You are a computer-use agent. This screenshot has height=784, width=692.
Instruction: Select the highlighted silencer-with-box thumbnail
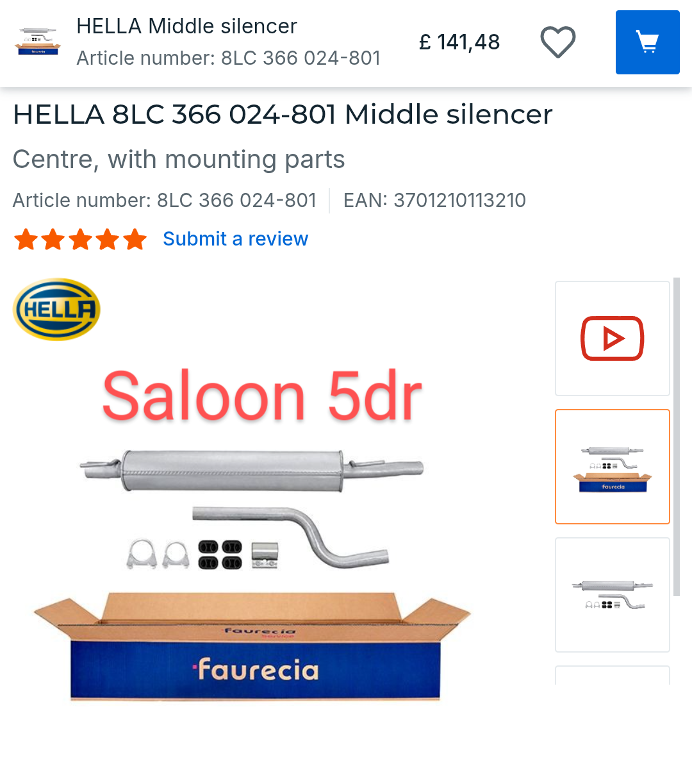613,467
